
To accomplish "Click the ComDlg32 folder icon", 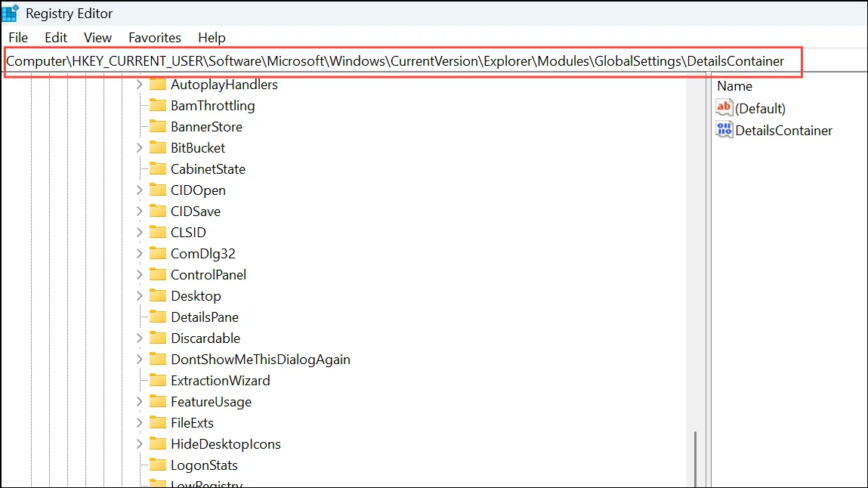I will coord(158,253).
